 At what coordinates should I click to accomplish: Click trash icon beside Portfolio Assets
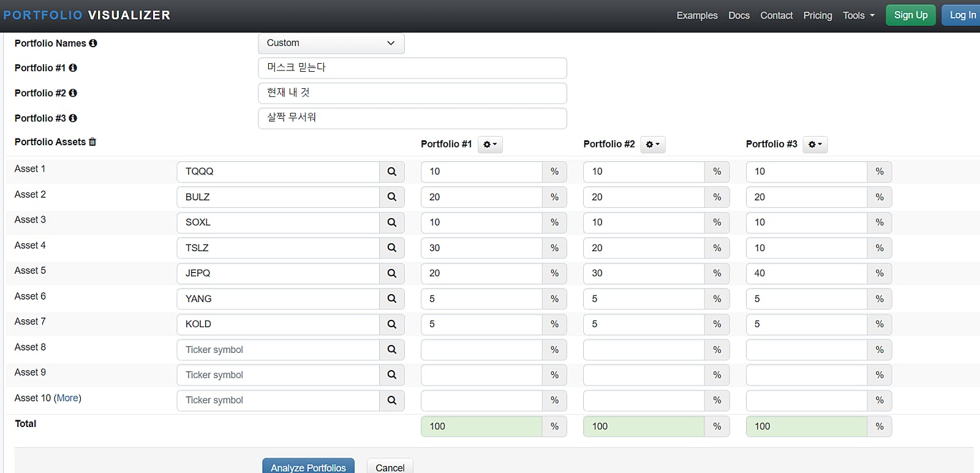tap(92, 142)
